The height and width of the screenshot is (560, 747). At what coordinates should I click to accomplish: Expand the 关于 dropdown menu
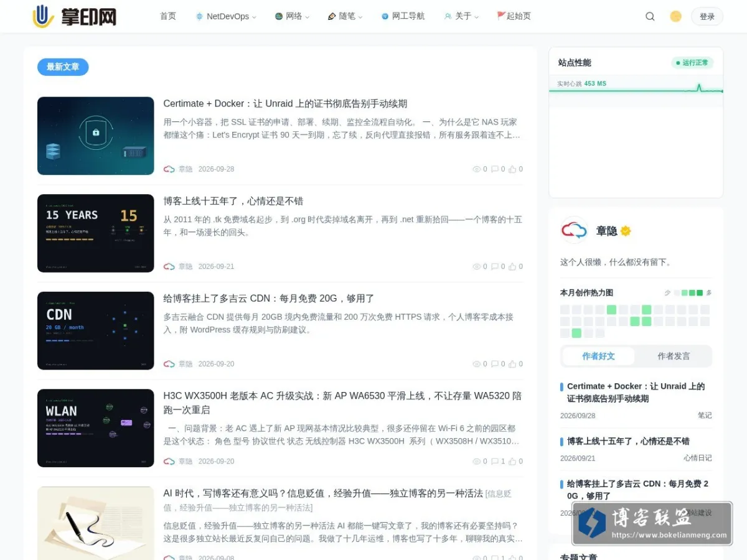click(461, 17)
